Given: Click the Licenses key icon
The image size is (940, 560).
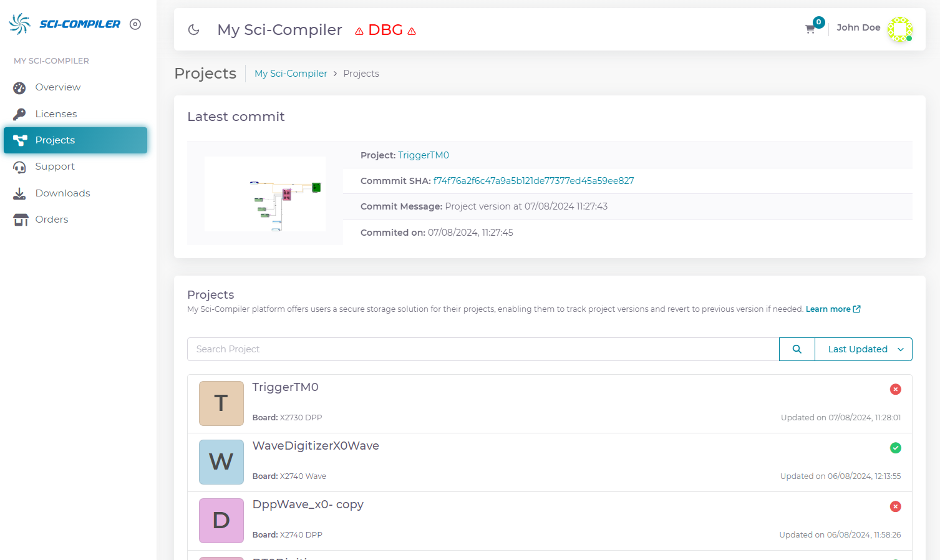Looking at the screenshot, I should point(20,114).
